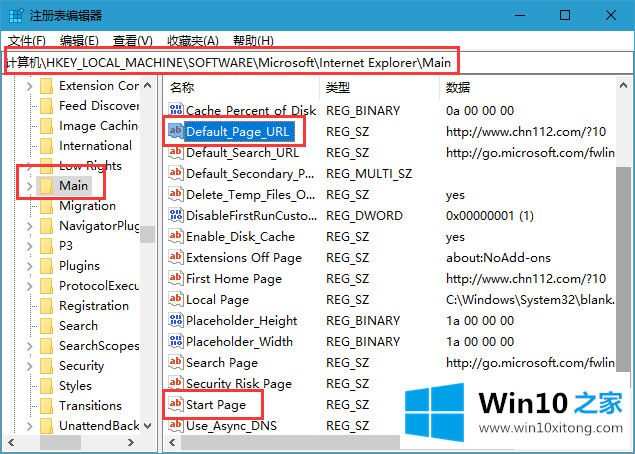Click the registry path address bar

pos(318,62)
